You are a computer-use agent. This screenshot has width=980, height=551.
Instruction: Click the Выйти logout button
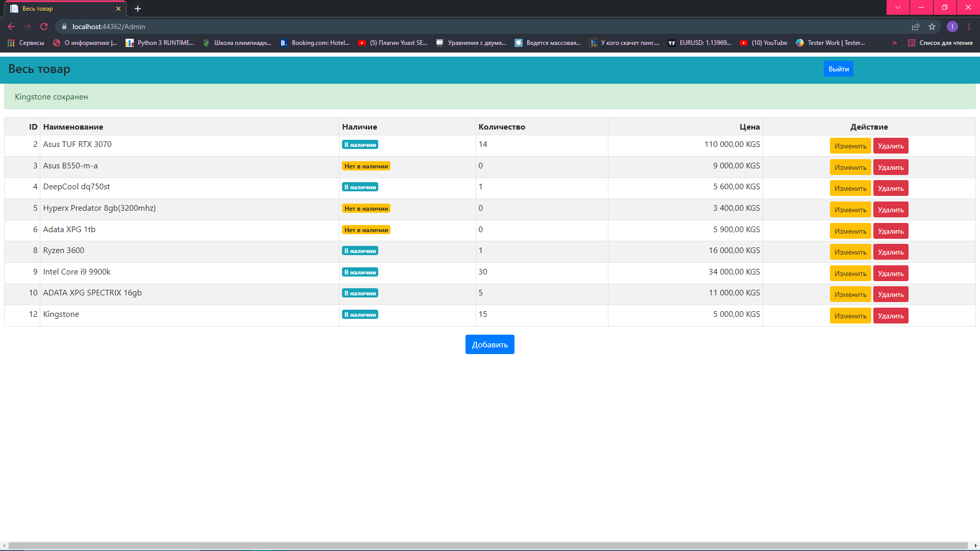coord(839,69)
